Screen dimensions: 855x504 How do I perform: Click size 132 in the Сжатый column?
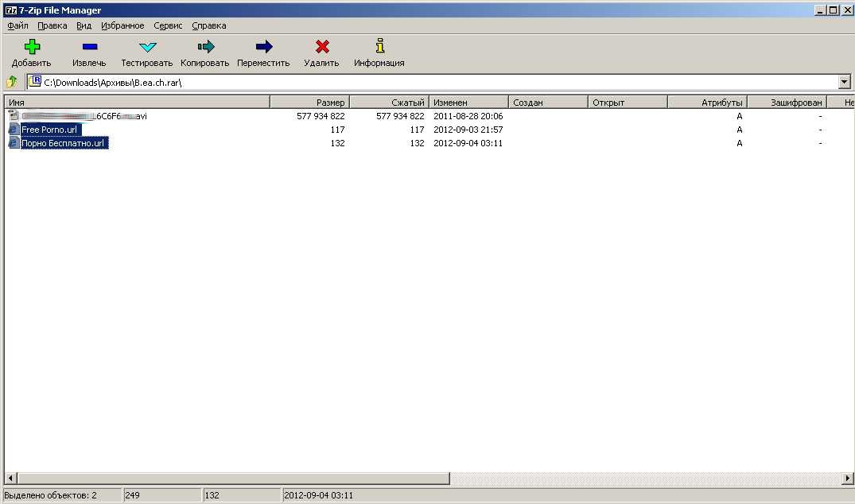(x=417, y=143)
